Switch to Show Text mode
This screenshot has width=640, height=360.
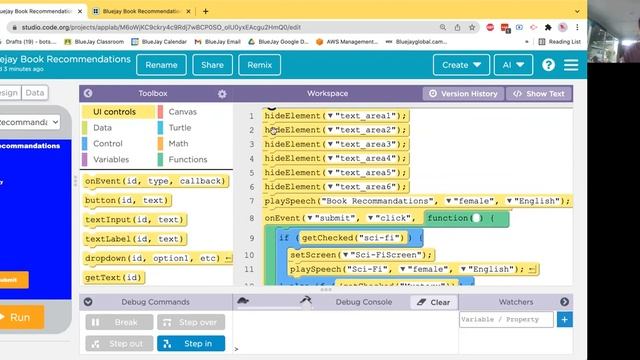pos(539,93)
